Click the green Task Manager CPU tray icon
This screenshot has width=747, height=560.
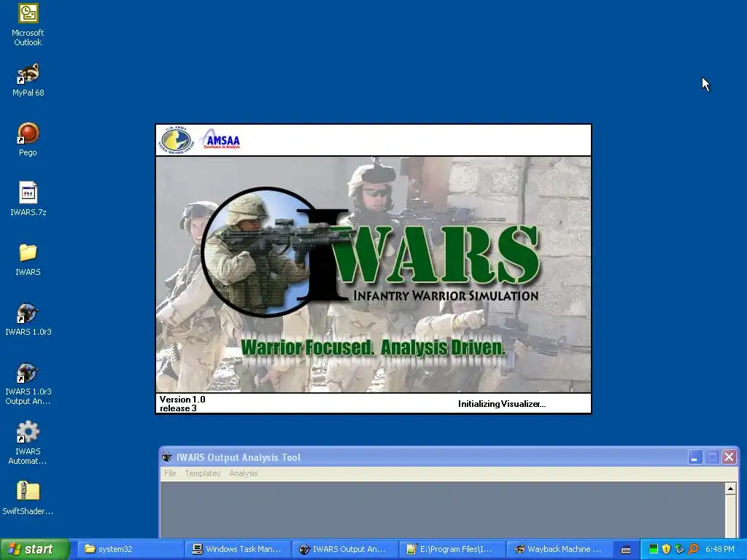point(654,549)
